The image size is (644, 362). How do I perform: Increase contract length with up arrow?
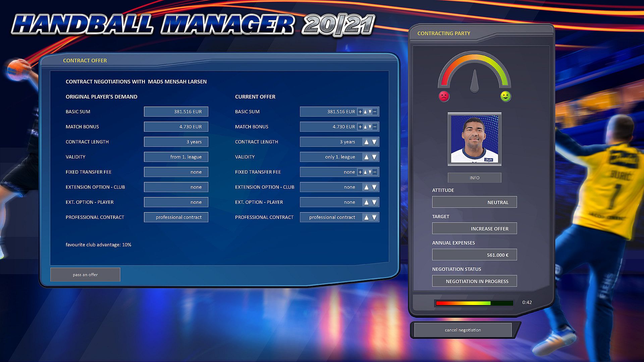coord(366,142)
